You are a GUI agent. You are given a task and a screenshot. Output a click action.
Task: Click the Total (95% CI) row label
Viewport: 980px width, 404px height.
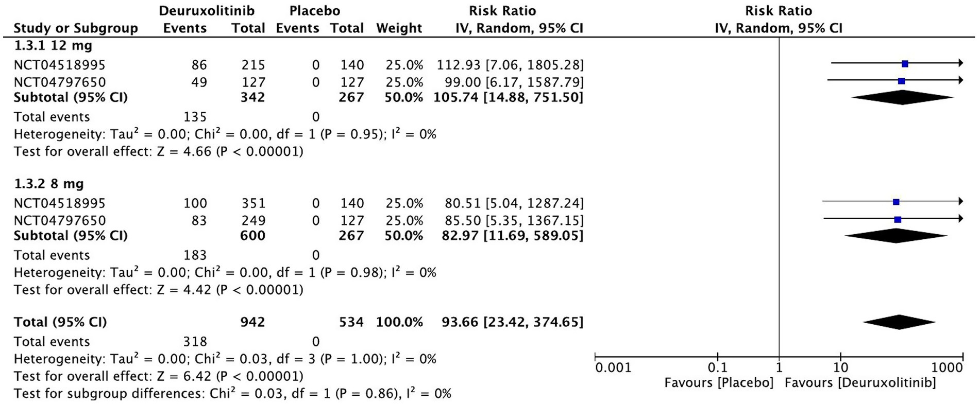pyautogui.click(x=60, y=322)
